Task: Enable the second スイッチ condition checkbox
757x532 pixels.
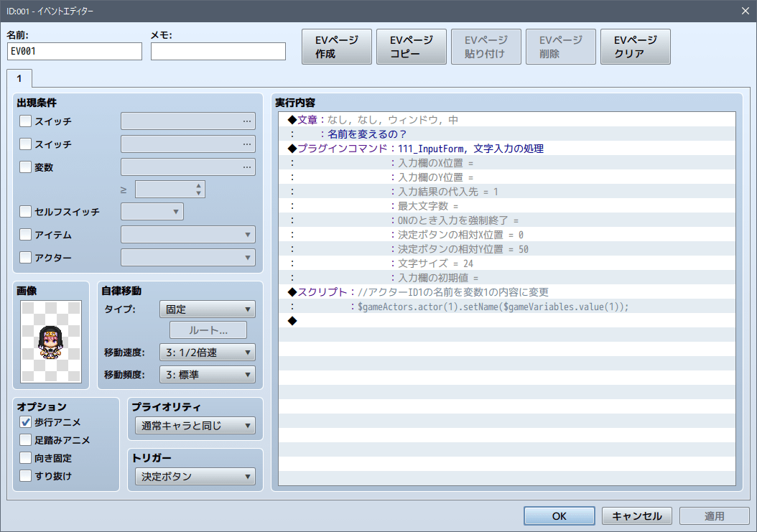Action: coord(26,144)
